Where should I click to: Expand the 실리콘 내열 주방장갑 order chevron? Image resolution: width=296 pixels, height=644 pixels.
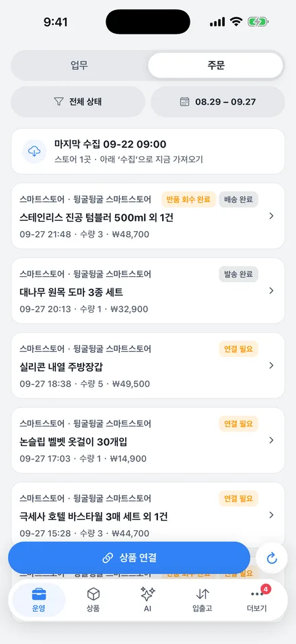(271, 366)
